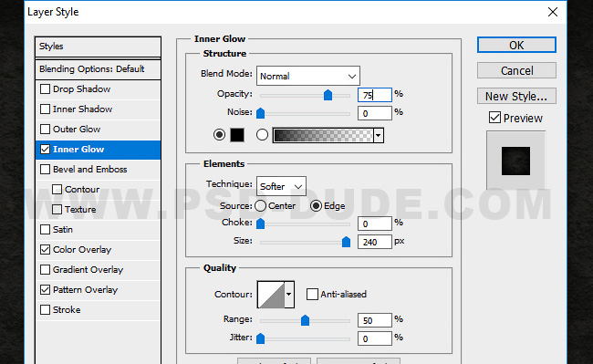Uncheck the Inner Glow checkbox

coord(45,149)
